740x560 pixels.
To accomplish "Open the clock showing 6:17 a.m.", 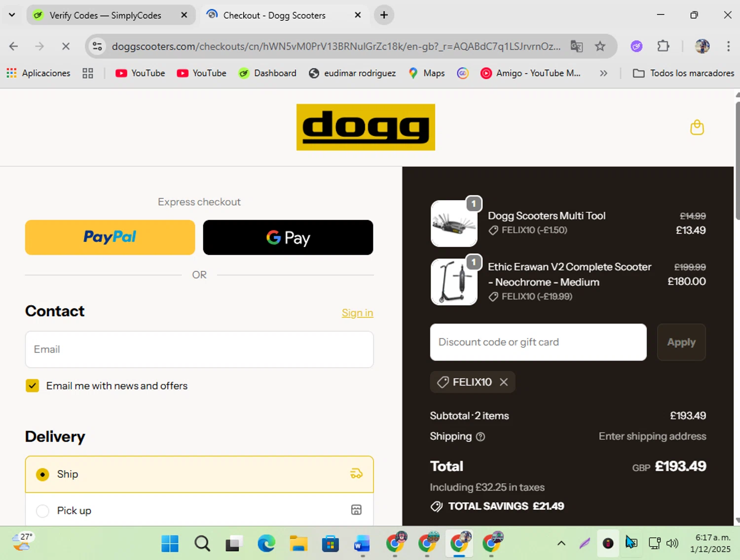I will click(710, 543).
